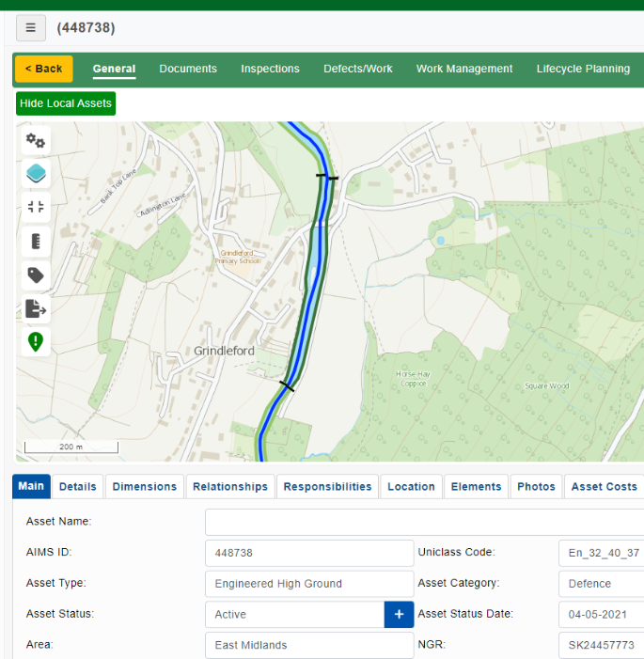Image resolution: width=644 pixels, height=659 pixels.
Task: Open the map settings gears icon
Action: click(36, 141)
